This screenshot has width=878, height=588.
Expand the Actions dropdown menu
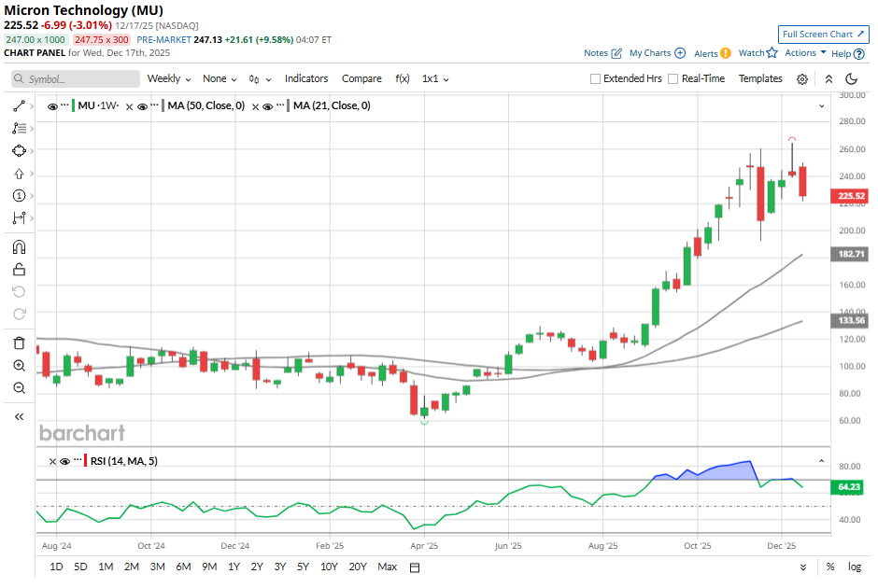[805, 53]
